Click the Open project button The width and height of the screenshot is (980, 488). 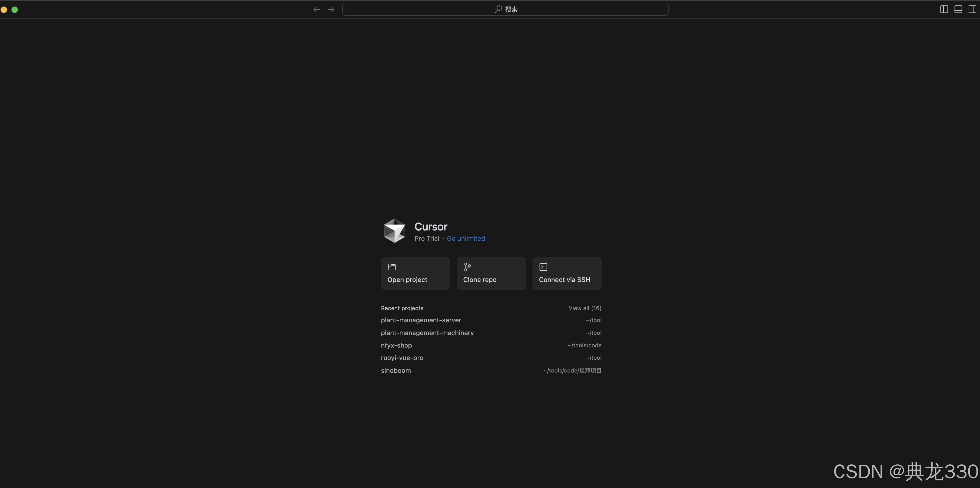[415, 274]
